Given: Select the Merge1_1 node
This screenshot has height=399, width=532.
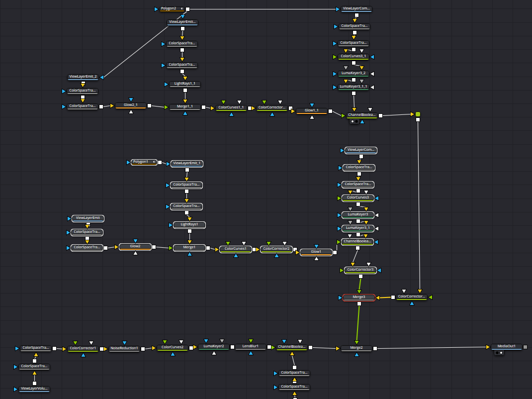Looking at the screenshot, I should (x=185, y=107).
